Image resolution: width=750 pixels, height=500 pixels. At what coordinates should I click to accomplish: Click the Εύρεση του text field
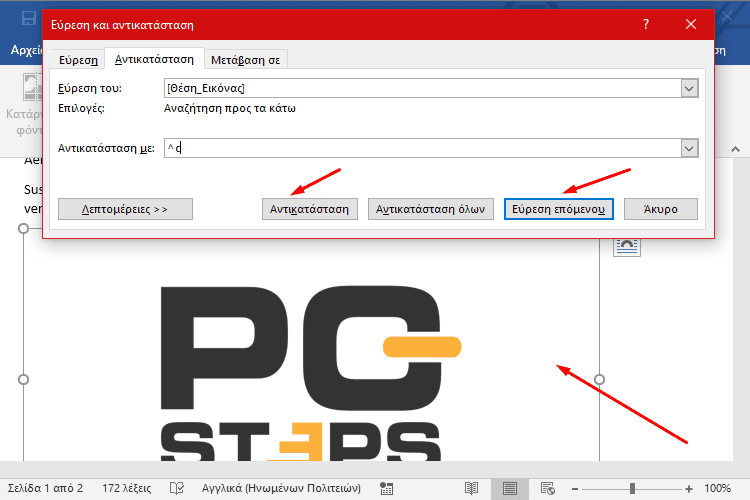coord(422,88)
